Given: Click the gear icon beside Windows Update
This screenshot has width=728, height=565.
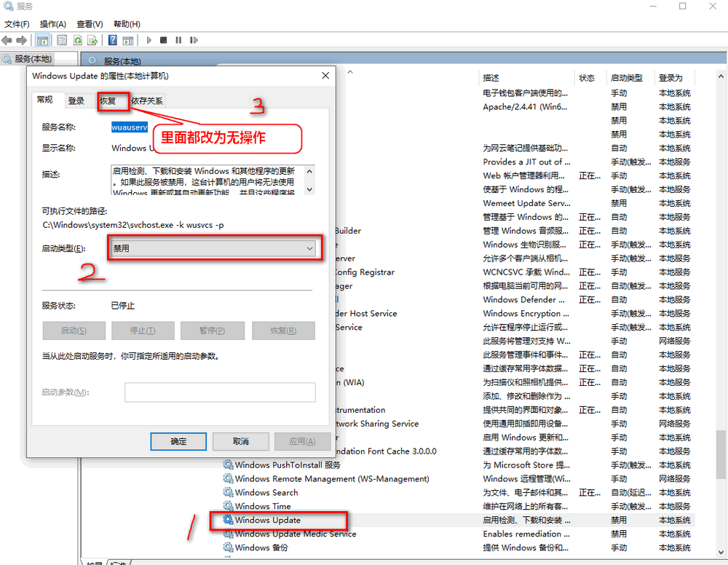Looking at the screenshot, I should [x=228, y=520].
